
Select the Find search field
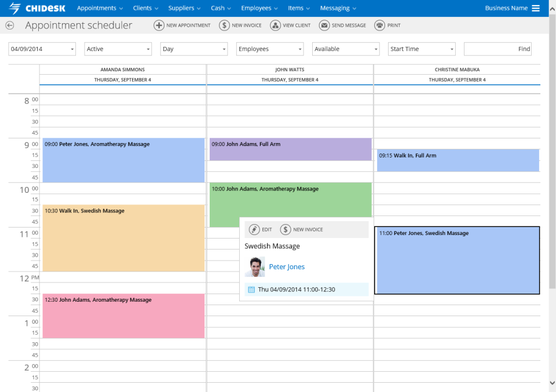point(498,49)
